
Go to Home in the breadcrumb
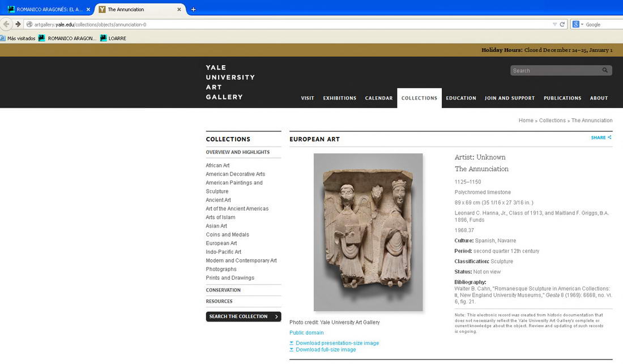pyautogui.click(x=526, y=120)
